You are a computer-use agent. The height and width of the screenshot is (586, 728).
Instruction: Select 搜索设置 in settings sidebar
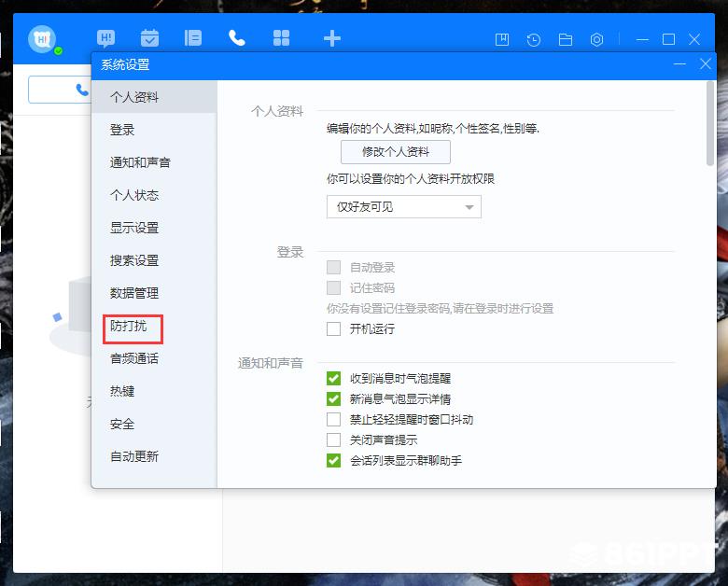pyautogui.click(x=154, y=260)
